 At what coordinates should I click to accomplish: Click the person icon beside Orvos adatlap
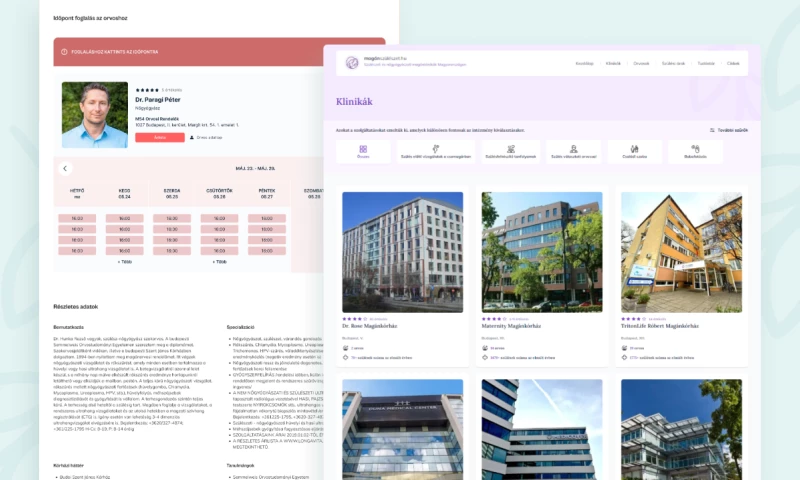(192, 137)
